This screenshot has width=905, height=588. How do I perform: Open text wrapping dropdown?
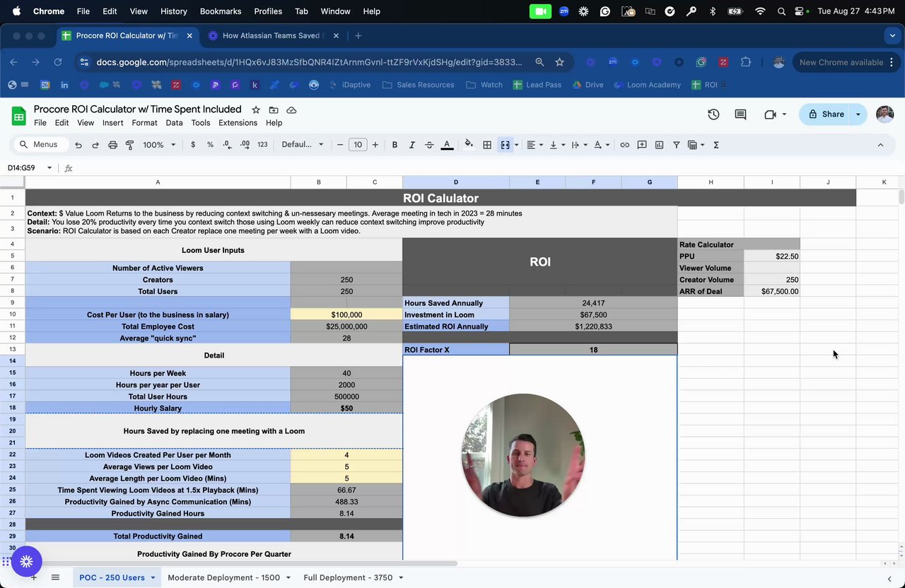578,145
